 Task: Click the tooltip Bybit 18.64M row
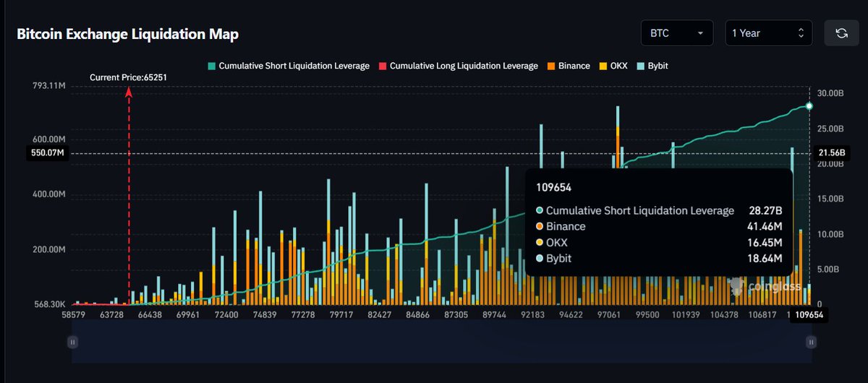click(x=658, y=258)
